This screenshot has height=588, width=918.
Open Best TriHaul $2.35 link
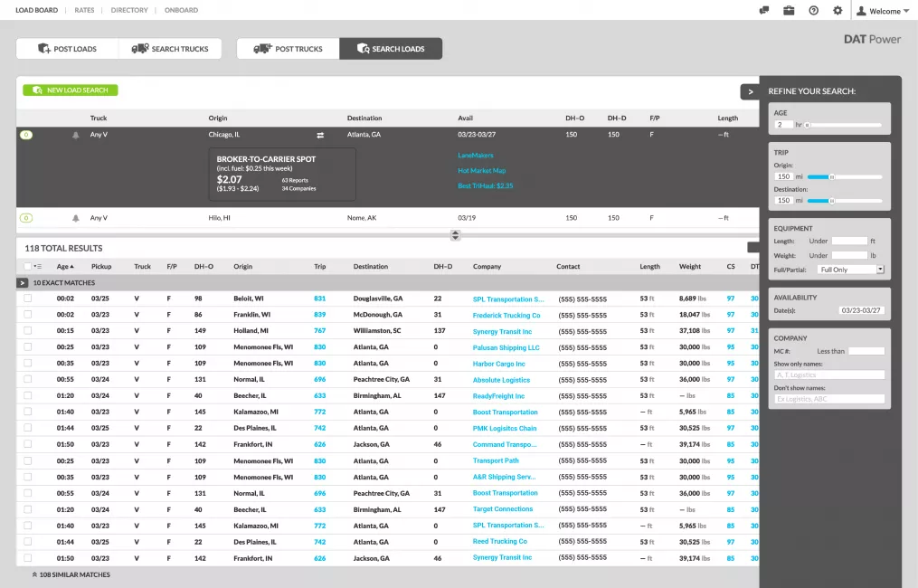click(486, 185)
